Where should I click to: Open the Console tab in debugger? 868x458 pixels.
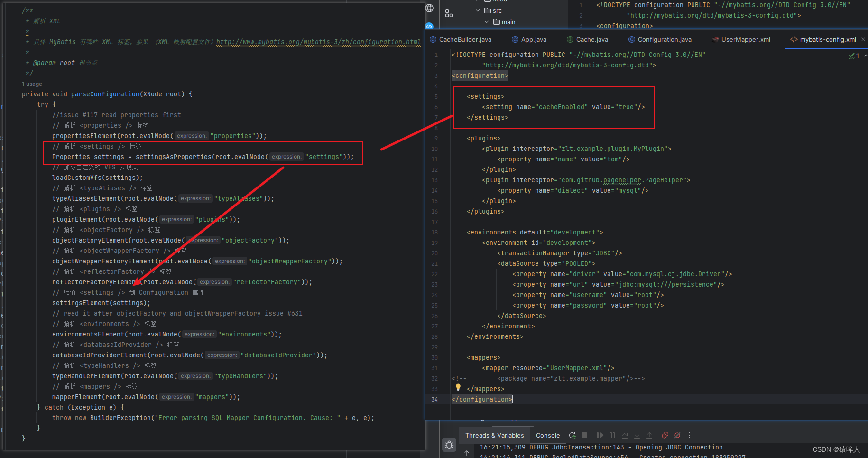pos(548,435)
